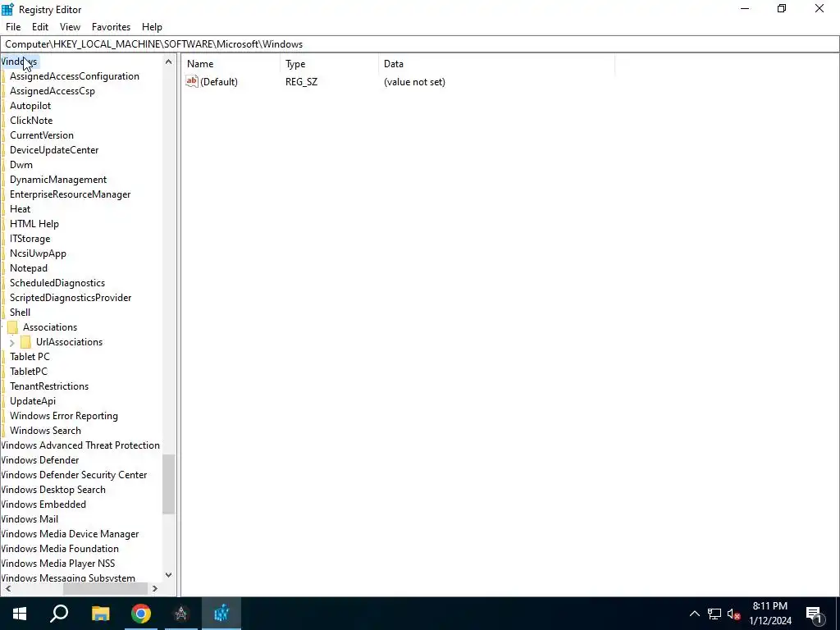Select the Shell key
Image resolution: width=840 pixels, height=630 pixels.
pos(21,313)
